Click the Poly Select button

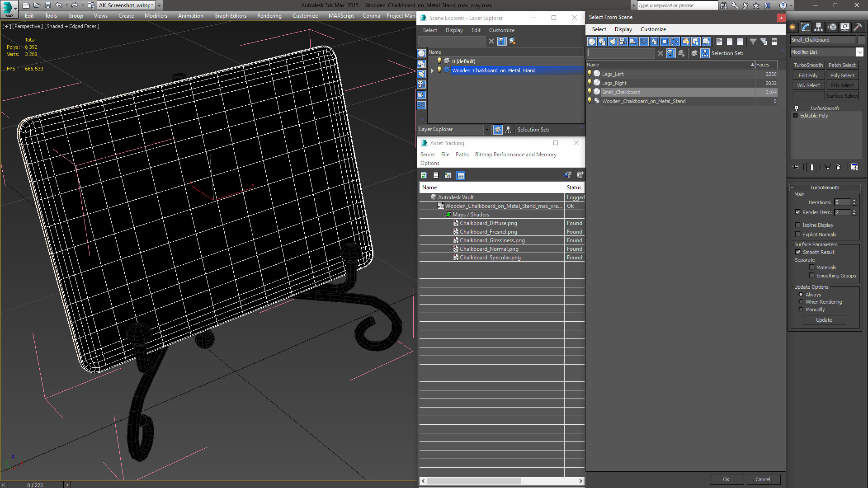click(842, 75)
